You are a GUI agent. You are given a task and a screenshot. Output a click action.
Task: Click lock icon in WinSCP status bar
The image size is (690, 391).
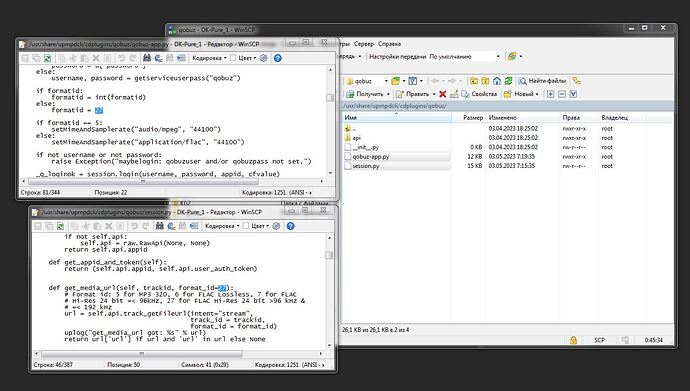click(573, 340)
